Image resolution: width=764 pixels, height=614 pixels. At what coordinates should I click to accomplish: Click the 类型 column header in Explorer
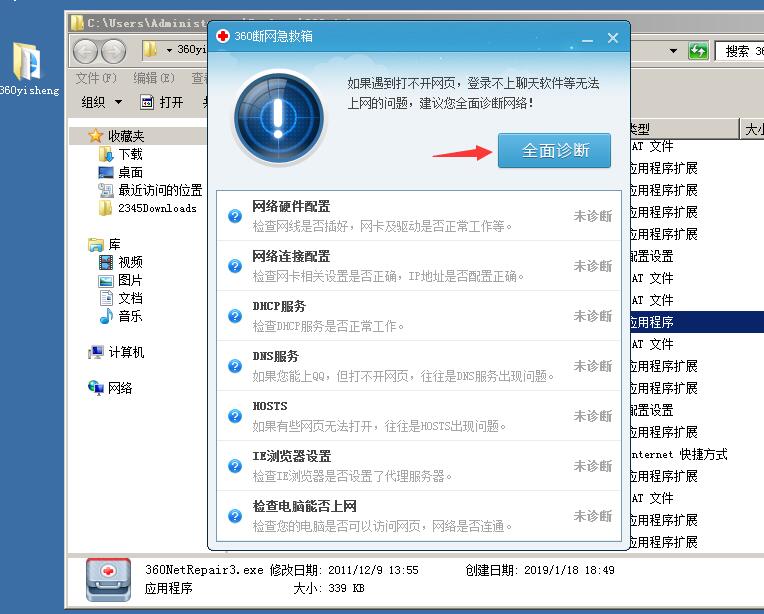click(684, 129)
